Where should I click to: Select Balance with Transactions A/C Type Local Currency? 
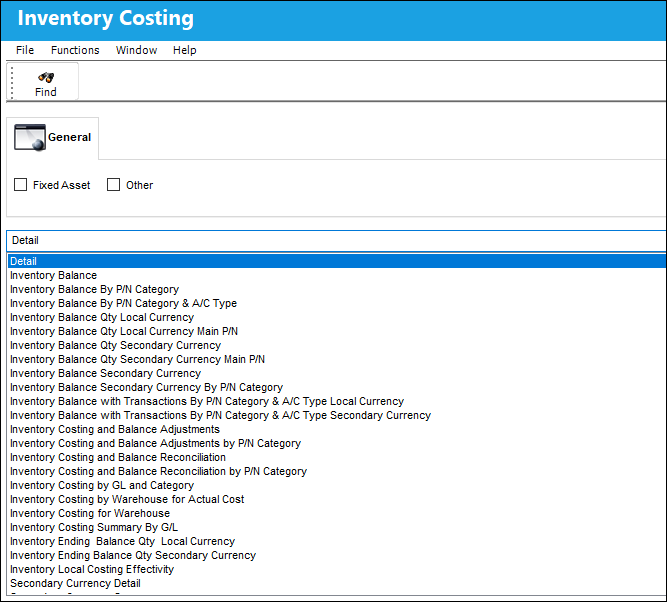pyautogui.click(x=336, y=402)
